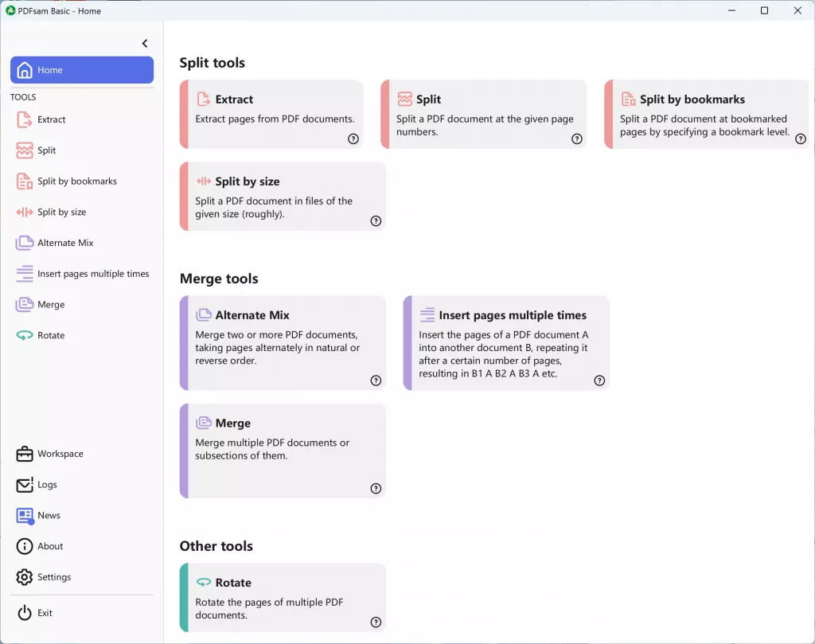Select Insert pages multiple times sidebar label
This screenshot has height=644, width=815.
click(x=93, y=273)
